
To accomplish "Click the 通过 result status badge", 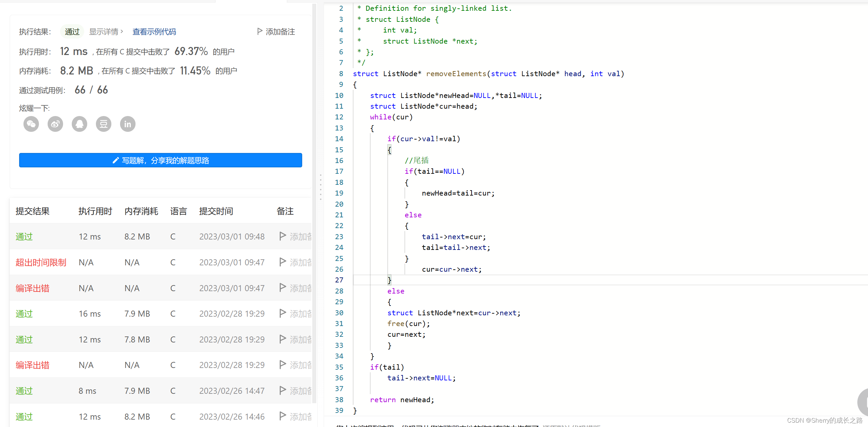I will pos(72,32).
